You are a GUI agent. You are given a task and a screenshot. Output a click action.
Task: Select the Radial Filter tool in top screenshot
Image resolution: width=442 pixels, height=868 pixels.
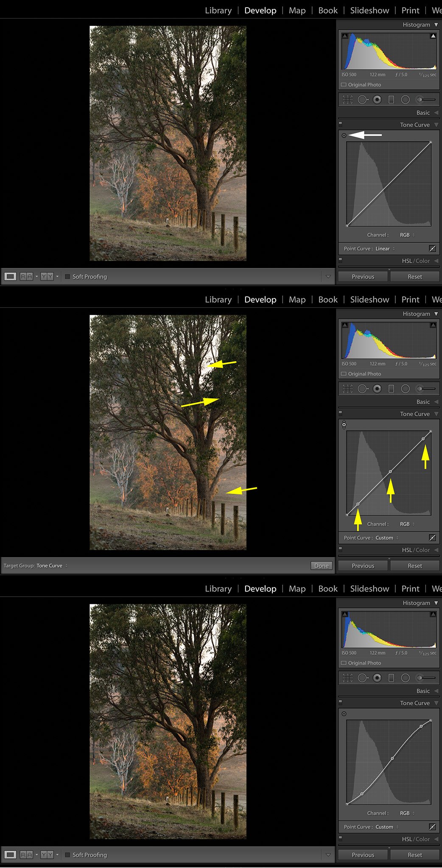coord(406,100)
